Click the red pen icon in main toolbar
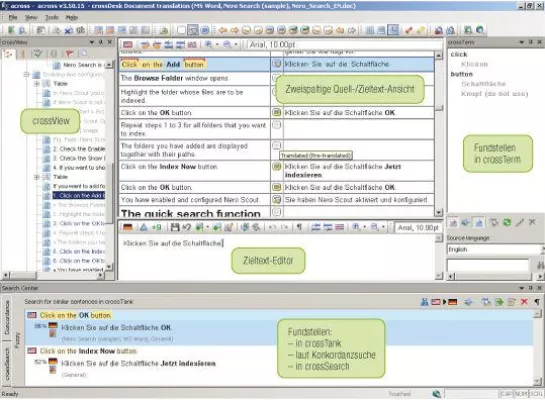Viewport: 545px width, 400px height. (x=409, y=30)
